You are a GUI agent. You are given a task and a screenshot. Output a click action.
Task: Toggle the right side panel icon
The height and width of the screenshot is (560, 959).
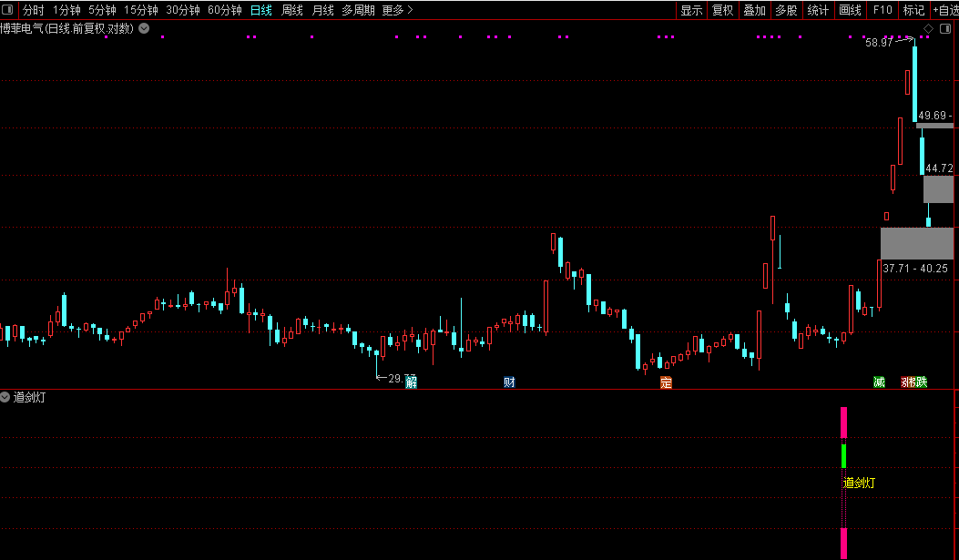pos(945,28)
